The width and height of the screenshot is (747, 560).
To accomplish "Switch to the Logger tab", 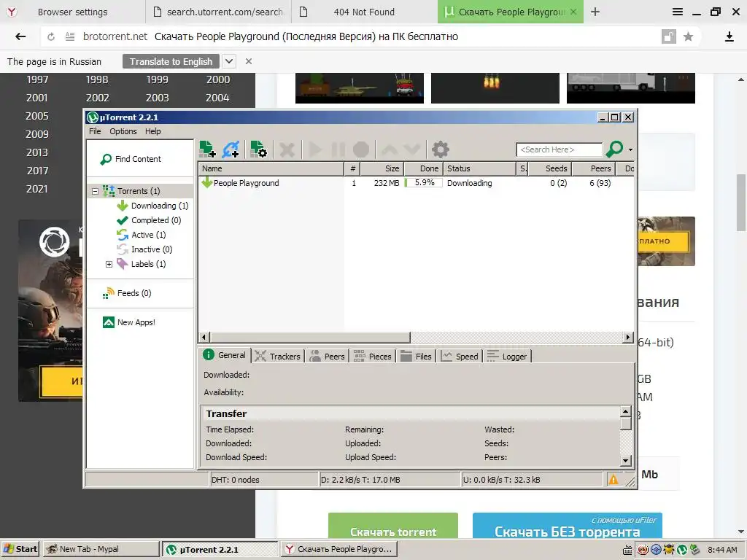I will point(507,357).
